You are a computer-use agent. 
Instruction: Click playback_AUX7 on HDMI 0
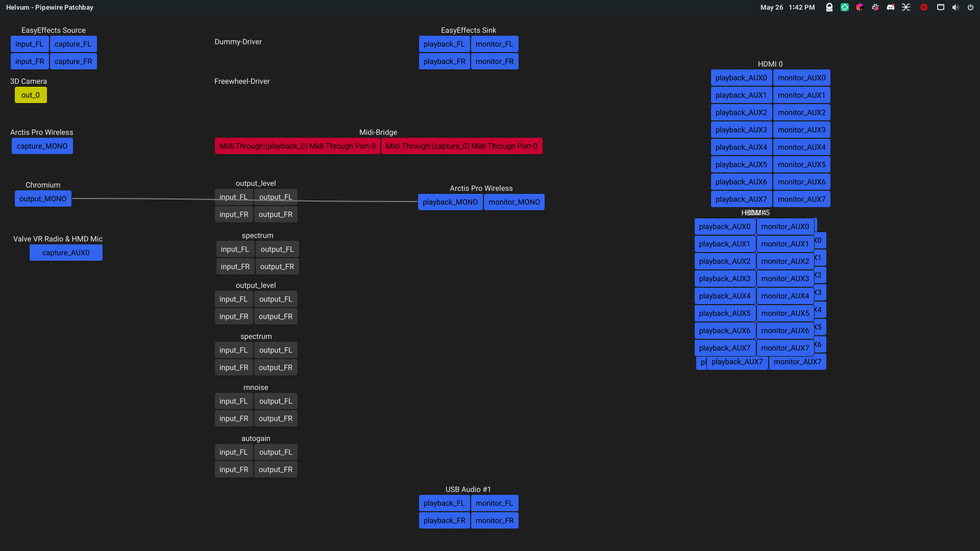tap(741, 199)
